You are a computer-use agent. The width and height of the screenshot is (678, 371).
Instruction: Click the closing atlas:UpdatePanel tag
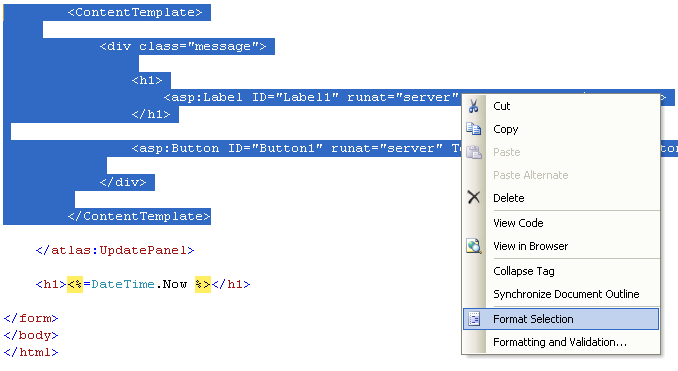(x=115, y=250)
